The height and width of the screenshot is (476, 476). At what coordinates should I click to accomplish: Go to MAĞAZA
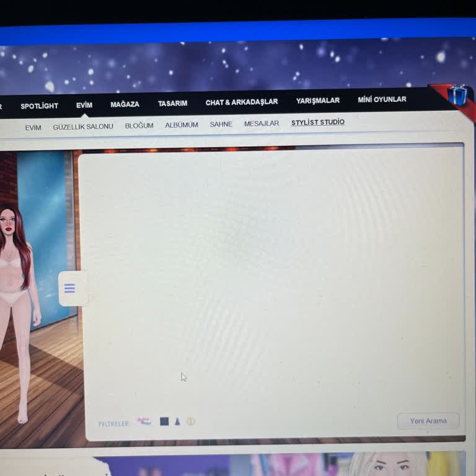125,104
